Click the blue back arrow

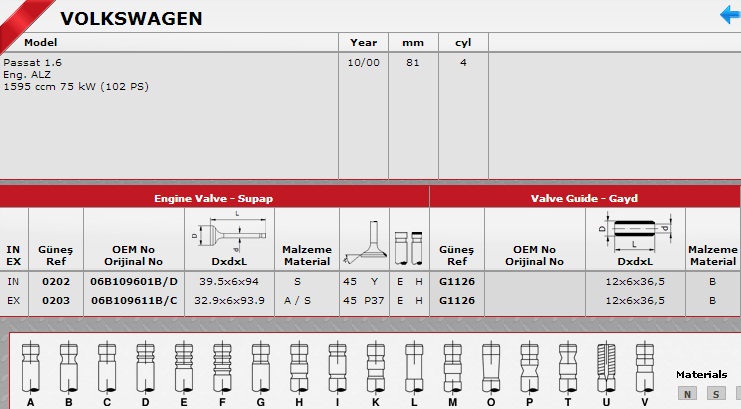click(730, 15)
